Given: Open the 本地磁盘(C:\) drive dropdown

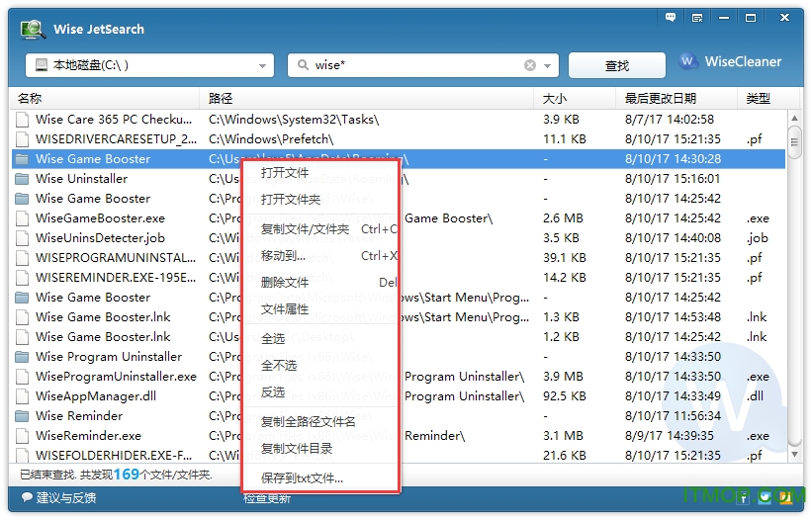Looking at the screenshot, I should pos(148,65).
